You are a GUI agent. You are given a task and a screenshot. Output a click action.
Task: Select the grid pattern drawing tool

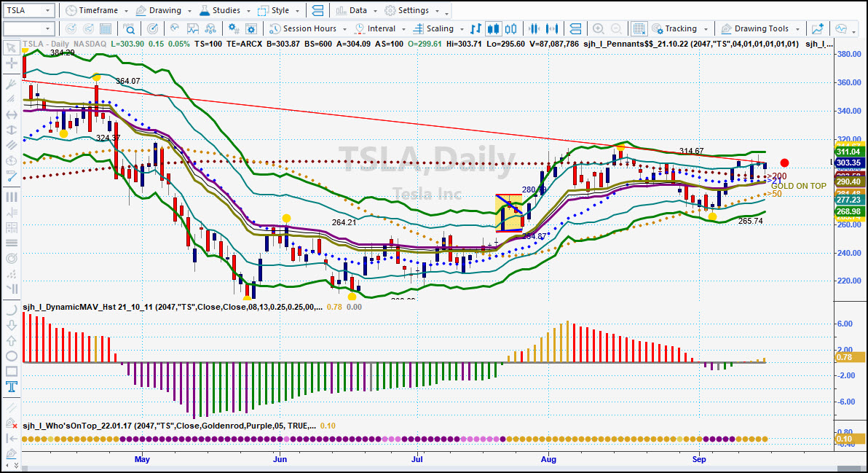coord(10,227)
